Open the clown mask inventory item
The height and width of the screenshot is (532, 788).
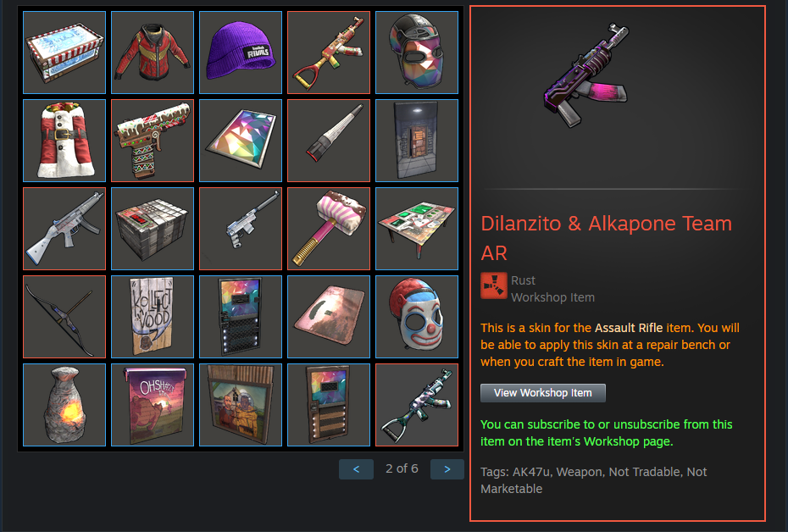tap(417, 317)
